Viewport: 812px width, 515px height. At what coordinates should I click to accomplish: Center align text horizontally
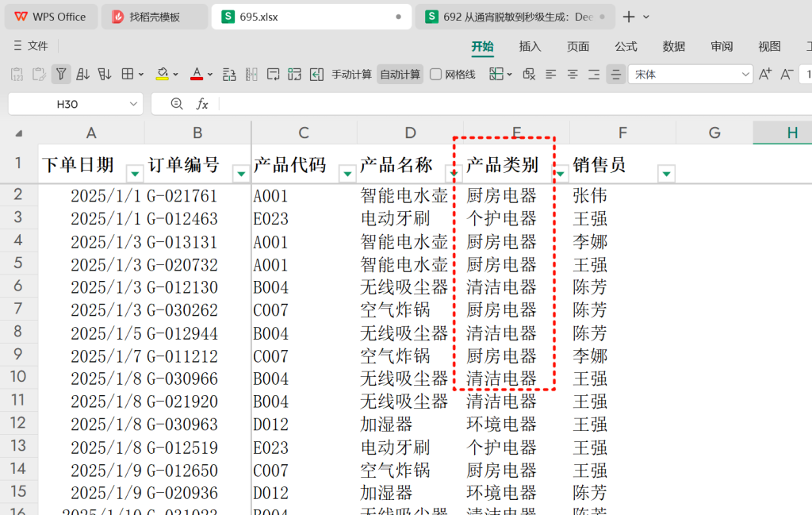pyautogui.click(x=573, y=75)
